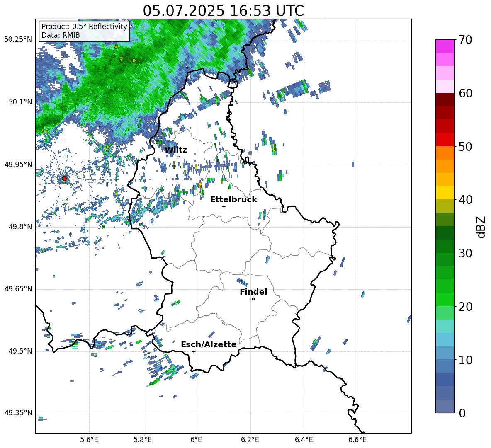Click the 6.6°E longitude label
Image resolution: width=491 pixels, height=448 pixels.
[x=357, y=440]
